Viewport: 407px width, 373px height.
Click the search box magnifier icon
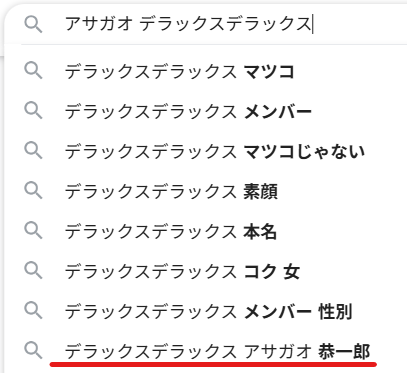(x=33, y=24)
